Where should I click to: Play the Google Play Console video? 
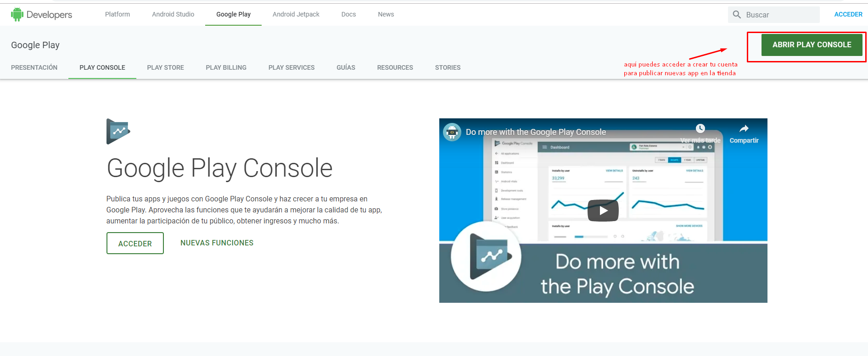[x=603, y=211]
